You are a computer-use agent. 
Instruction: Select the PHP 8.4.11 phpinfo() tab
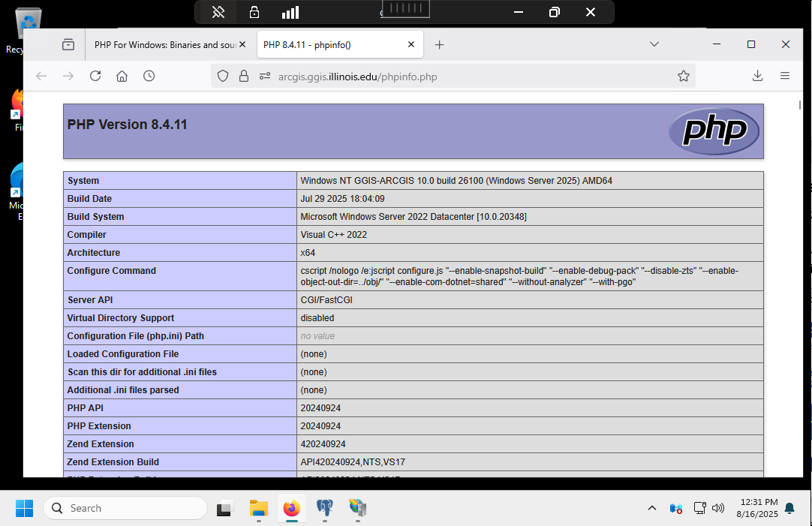(330, 44)
